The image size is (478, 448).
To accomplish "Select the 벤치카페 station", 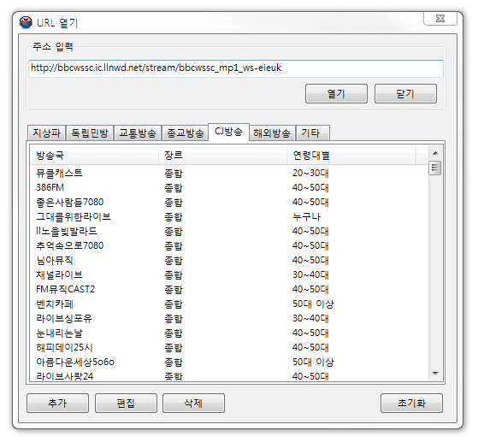I will 229,304.
